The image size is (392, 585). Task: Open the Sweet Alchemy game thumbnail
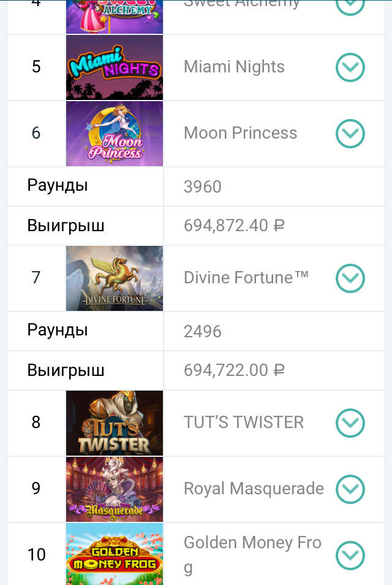pyautogui.click(x=115, y=17)
